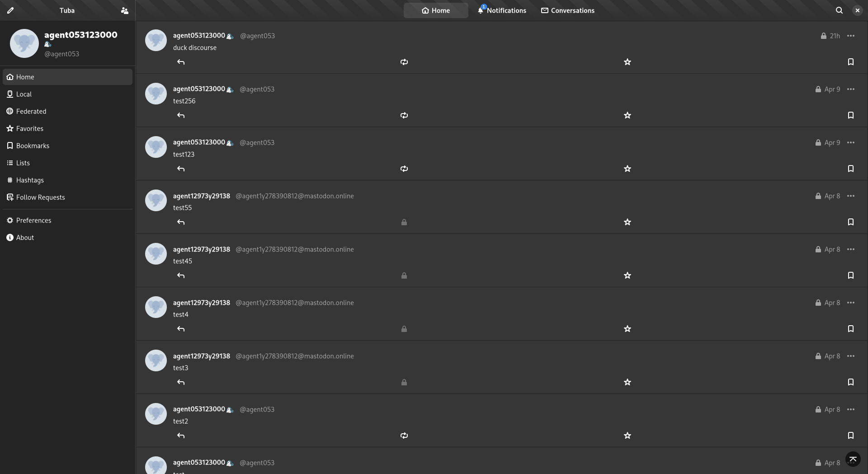Open the options menu on the test3 post

click(851, 356)
